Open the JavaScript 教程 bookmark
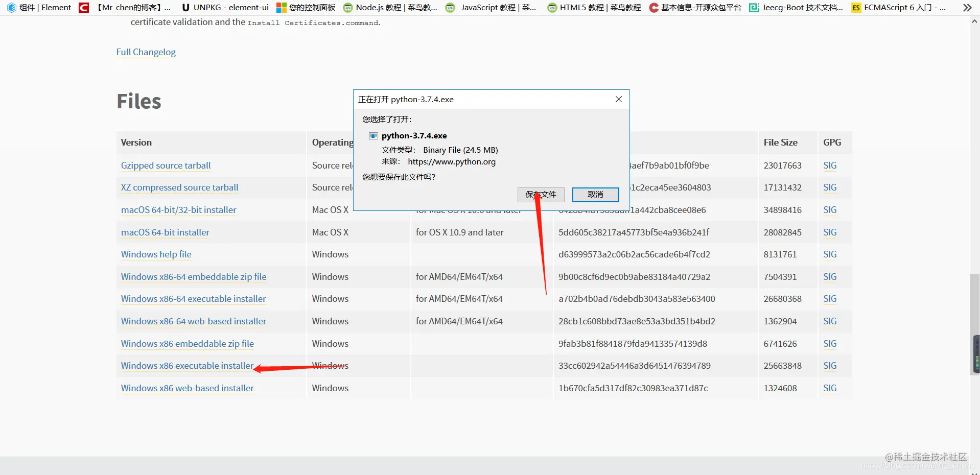The height and width of the screenshot is (475, 980). pyautogui.click(x=491, y=8)
